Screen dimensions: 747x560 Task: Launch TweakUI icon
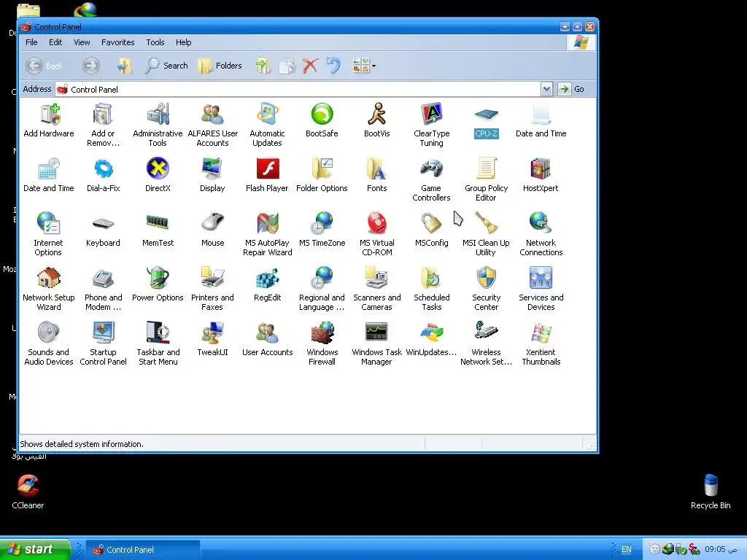click(x=212, y=340)
